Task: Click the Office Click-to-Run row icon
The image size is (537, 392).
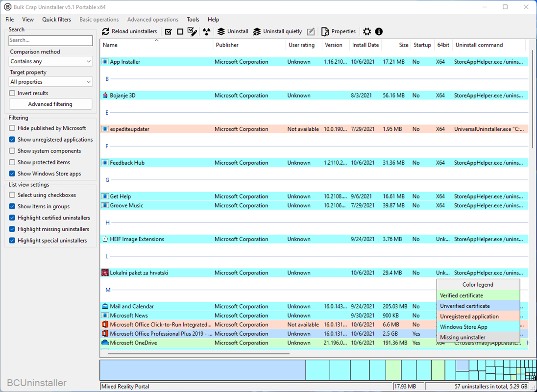Action: 105,324
